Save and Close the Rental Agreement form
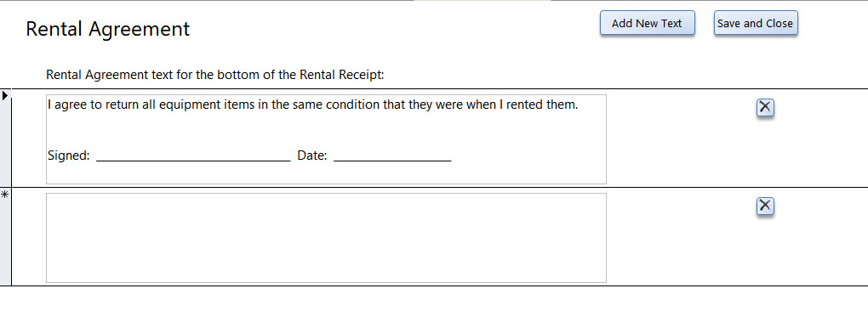Viewport: 868px width, 311px height. coord(756,23)
